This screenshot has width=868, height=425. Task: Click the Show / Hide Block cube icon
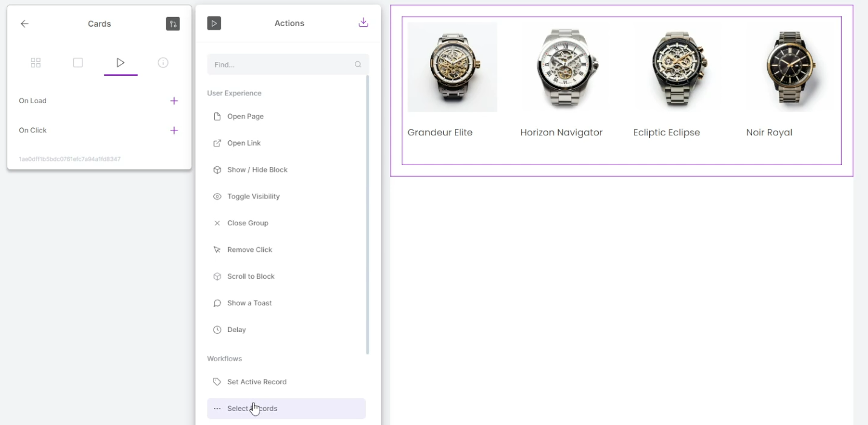tap(217, 170)
